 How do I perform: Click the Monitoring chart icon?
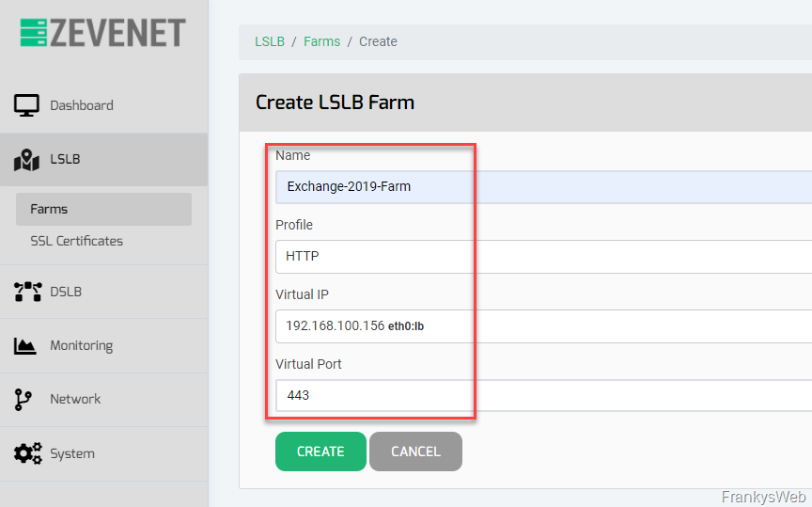tap(25, 345)
